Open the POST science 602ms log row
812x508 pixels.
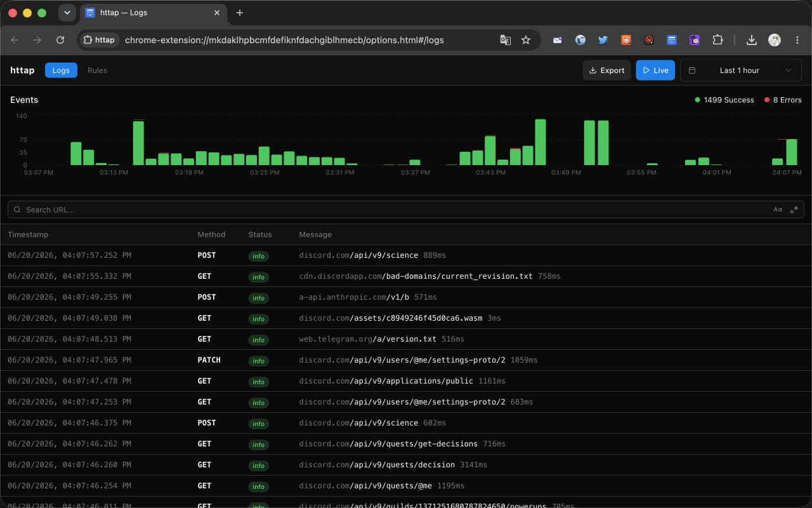(x=406, y=423)
